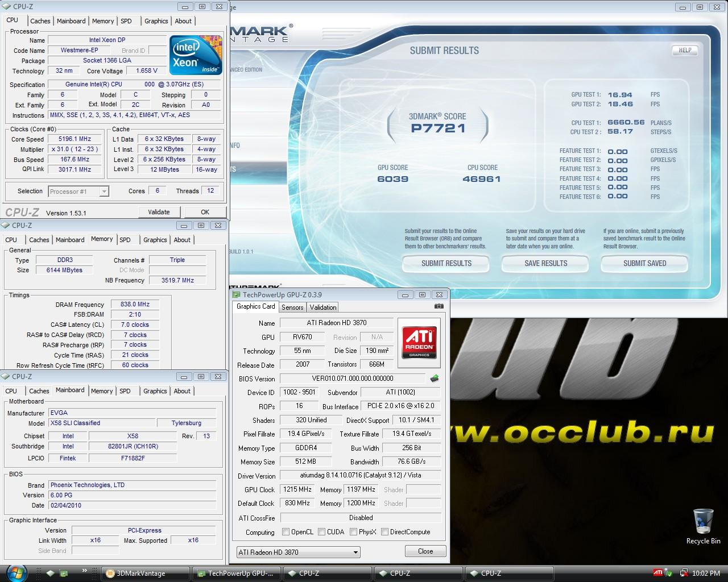Image resolution: width=728 pixels, height=582 pixels.
Task: Click the BIOS Version field in GPU-Z
Action: 353,379
